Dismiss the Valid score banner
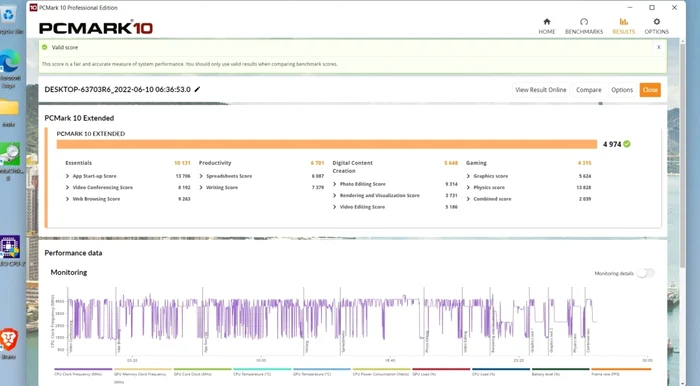 tap(658, 47)
